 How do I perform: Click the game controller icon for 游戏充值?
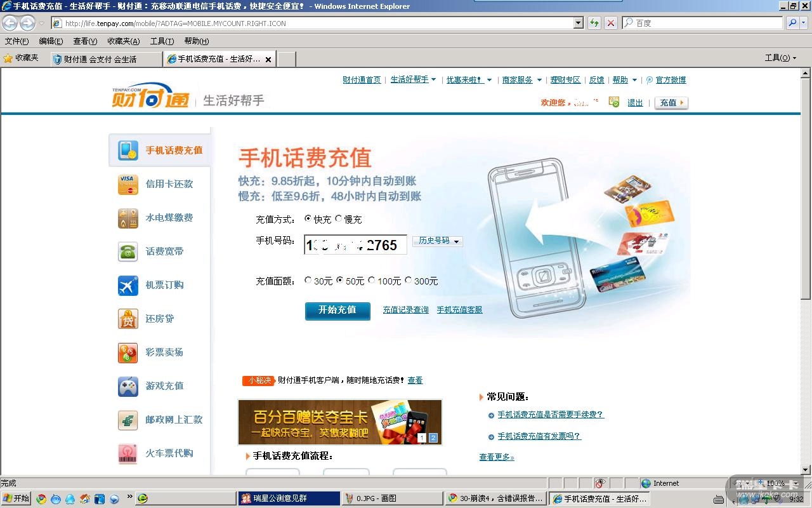[x=128, y=386]
